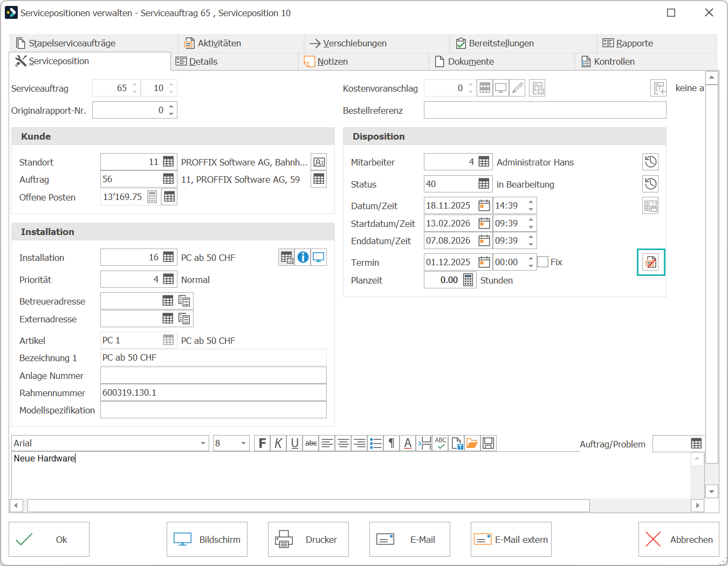
Task: Center-align the note text
Action: click(343, 443)
